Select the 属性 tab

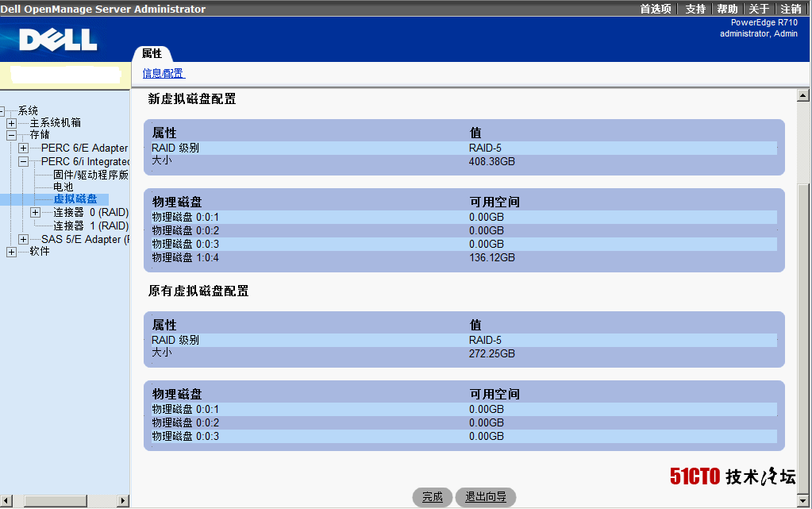pyautogui.click(x=152, y=53)
